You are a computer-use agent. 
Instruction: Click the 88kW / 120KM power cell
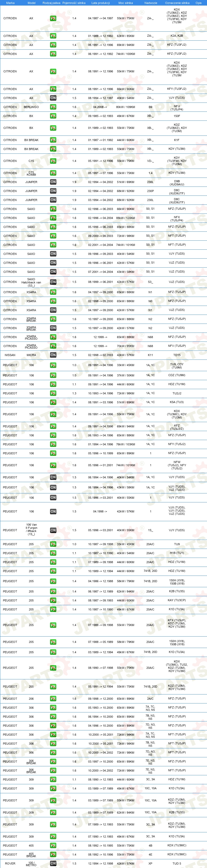(x=126, y=218)
